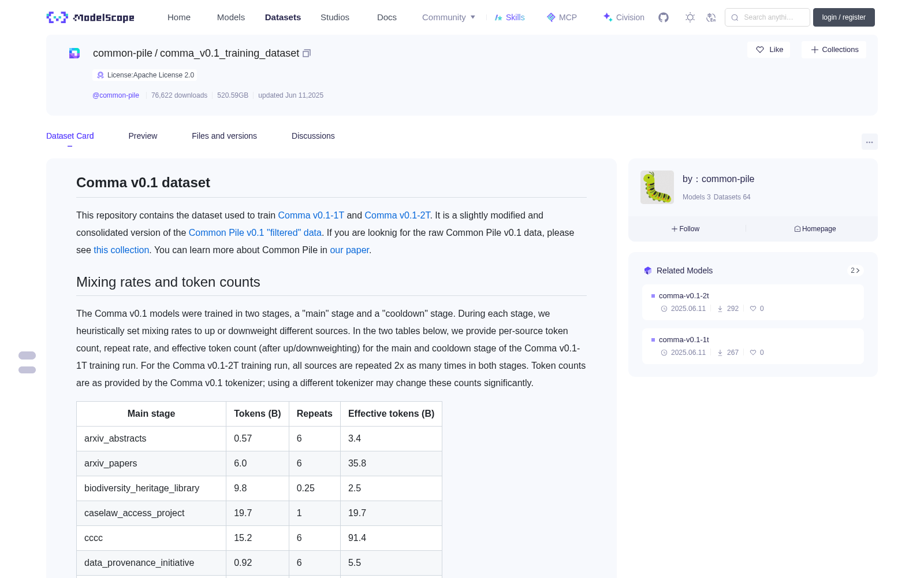This screenshot has height=578, width=924.
Task: Expand the Community dropdown menu
Action: pyautogui.click(x=449, y=17)
